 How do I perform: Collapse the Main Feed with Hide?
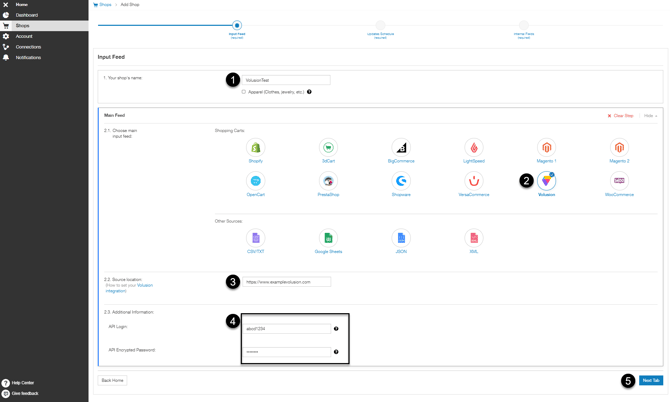(650, 116)
